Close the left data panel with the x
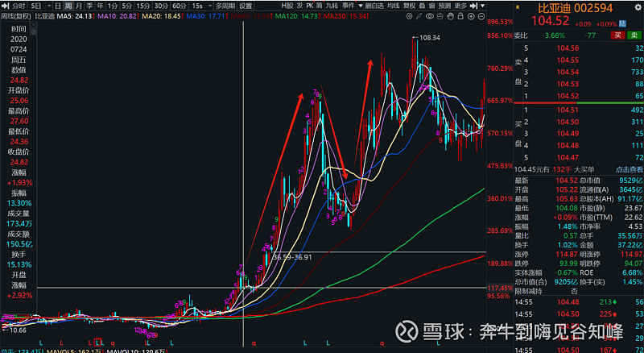The width and height of the screenshot is (644, 353). [33, 24]
